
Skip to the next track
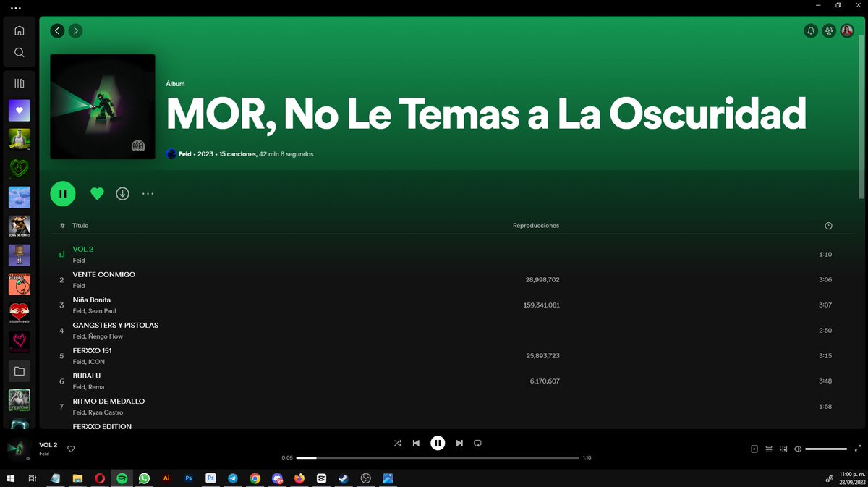459,443
